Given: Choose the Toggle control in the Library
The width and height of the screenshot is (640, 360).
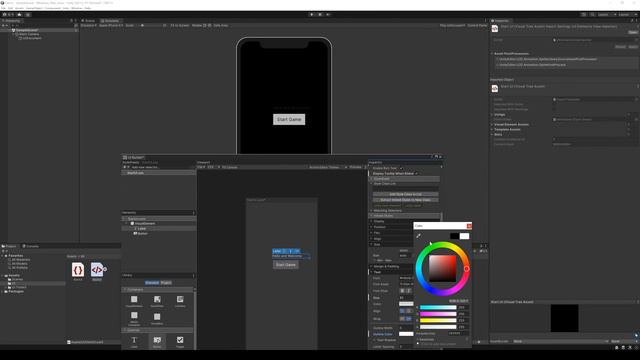Looking at the screenshot, I should click(180, 342).
